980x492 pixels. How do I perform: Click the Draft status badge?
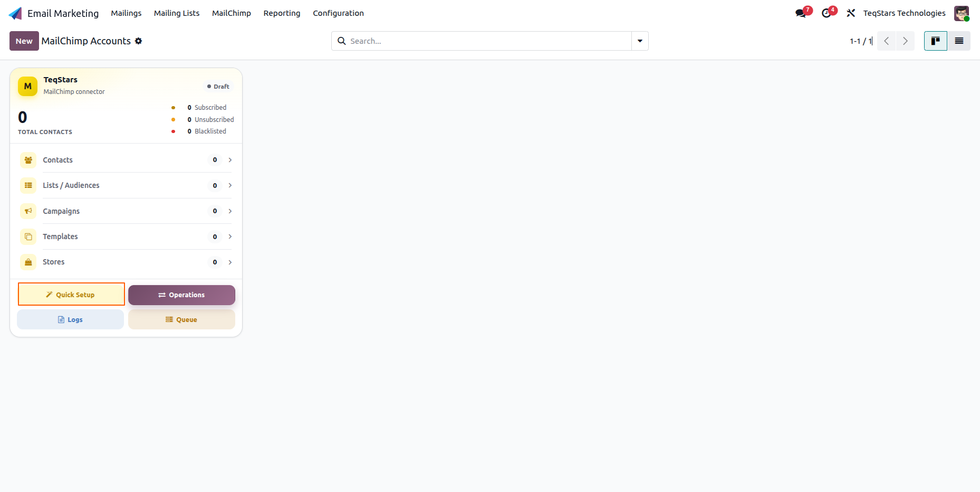218,87
